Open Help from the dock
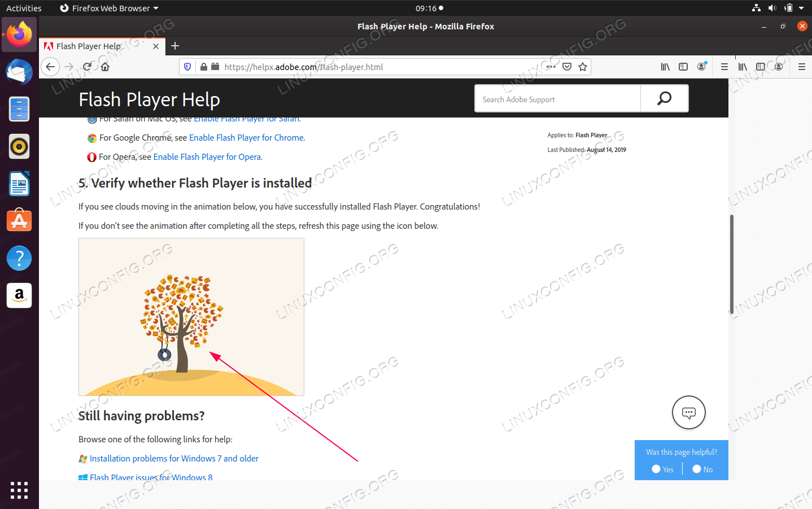This screenshot has width=812, height=509. tap(19, 258)
